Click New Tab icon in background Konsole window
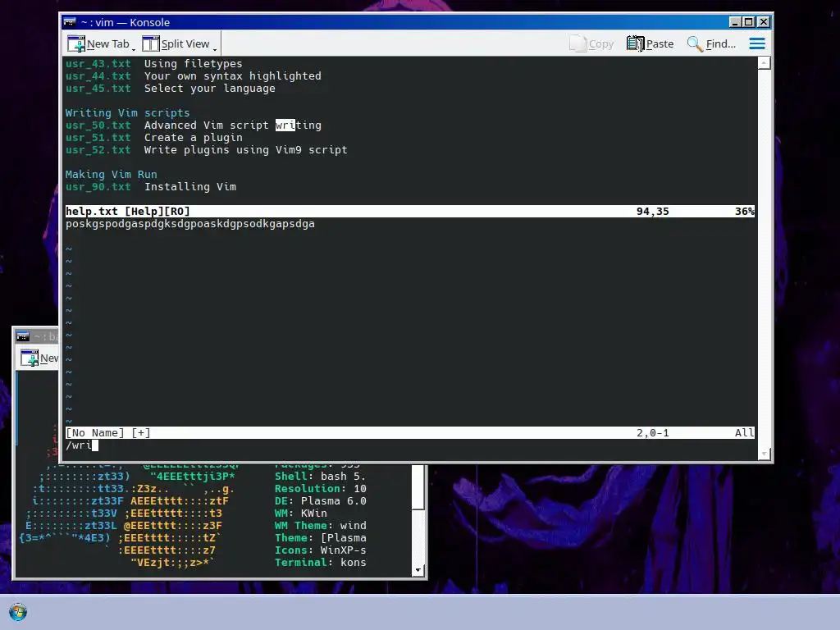The height and width of the screenshot is (630, 840). (30, 358)
